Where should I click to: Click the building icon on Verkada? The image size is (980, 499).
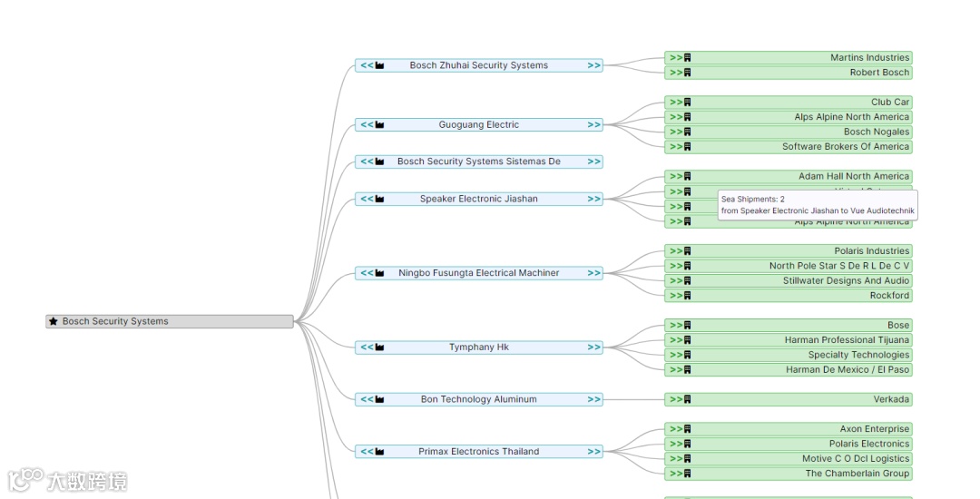coord(688,399)
